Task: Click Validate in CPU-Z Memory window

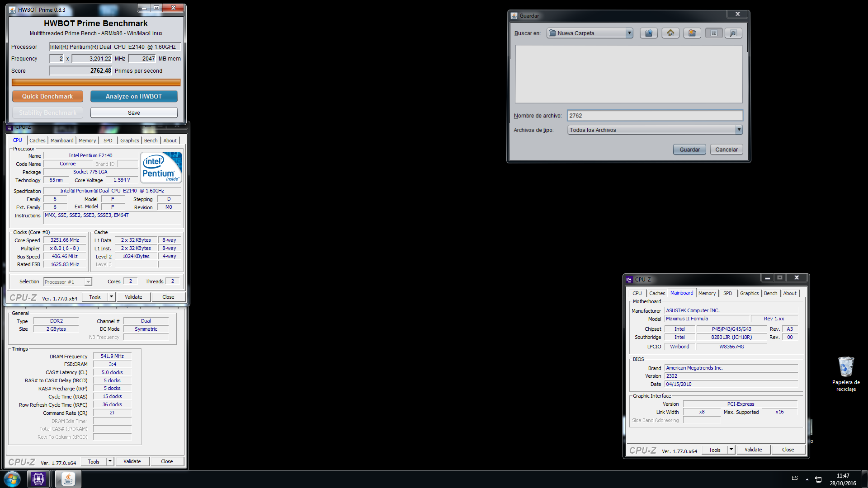Action: coord(132,461)
